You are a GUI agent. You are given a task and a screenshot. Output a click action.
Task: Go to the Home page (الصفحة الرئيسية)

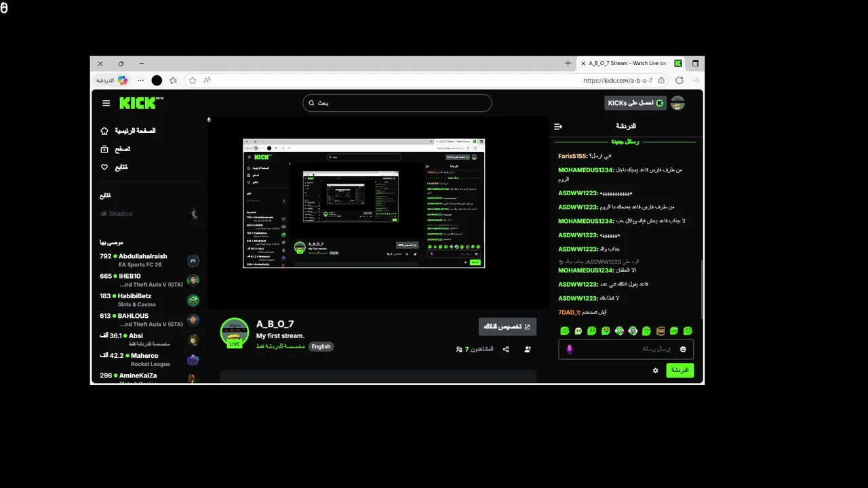(128, 131)
